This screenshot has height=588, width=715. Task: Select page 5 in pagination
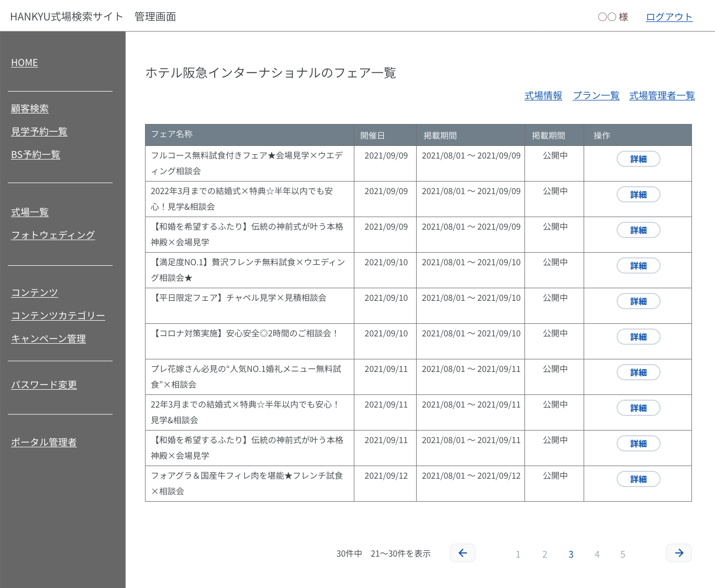(622, 555)
